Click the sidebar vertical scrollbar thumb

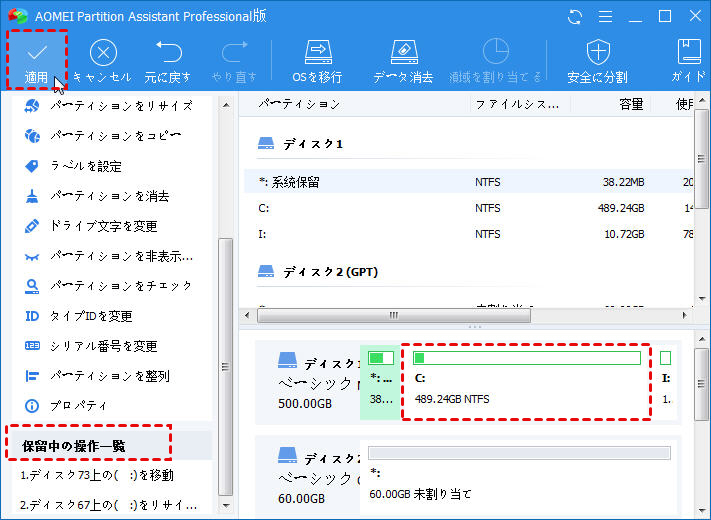(x=226, y=367)
